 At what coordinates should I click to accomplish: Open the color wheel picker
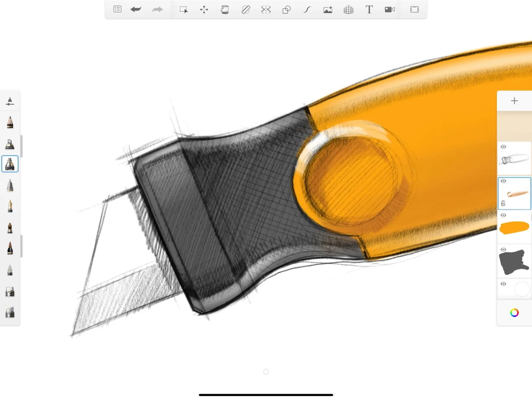[514, 313]
